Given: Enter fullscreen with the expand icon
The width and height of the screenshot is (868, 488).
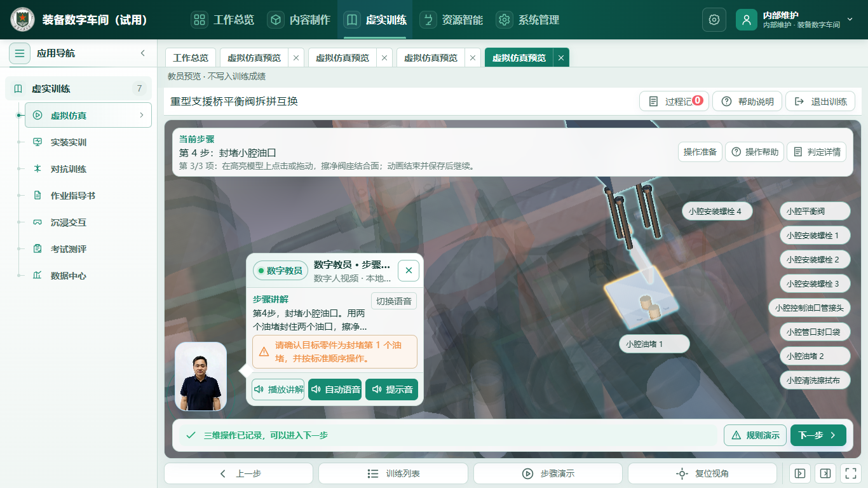Looking at the screenshot, I should click(850, 473).
